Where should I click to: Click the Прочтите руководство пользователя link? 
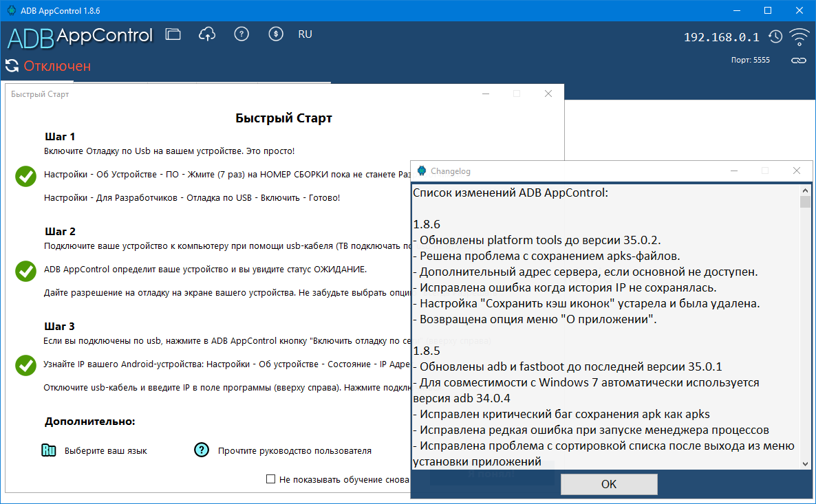pos(294,451)
